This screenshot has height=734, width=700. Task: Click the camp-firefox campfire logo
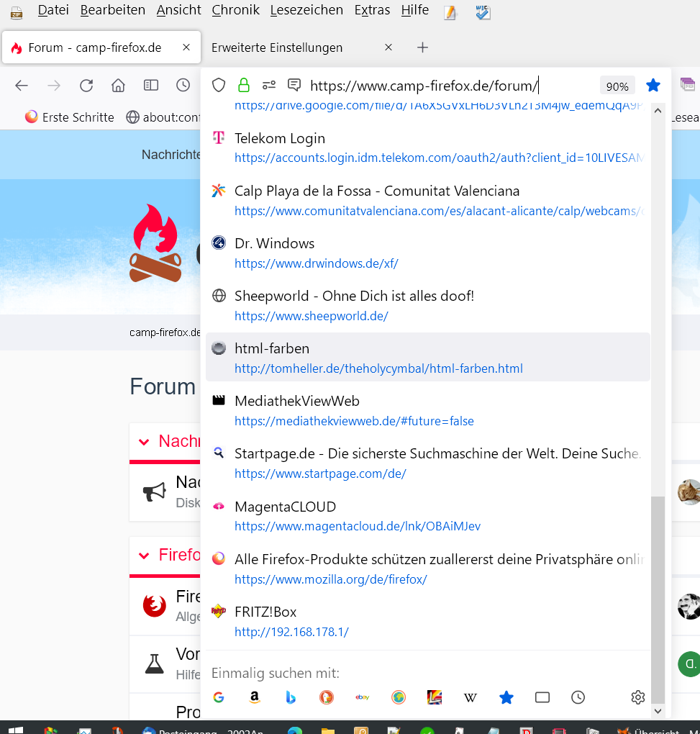[x=155, y=243]
